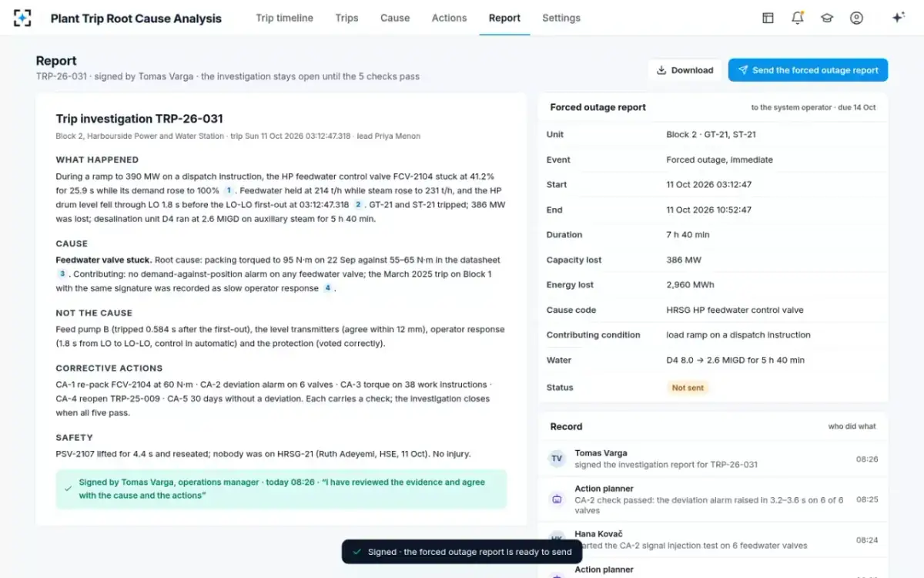Click the Event value Forced outage, immediate

coord(719,160)
